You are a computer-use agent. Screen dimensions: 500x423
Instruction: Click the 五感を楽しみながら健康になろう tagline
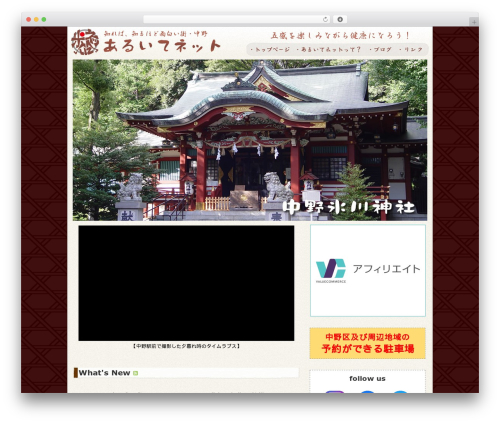pyautogui.click(x=340, y=36)
